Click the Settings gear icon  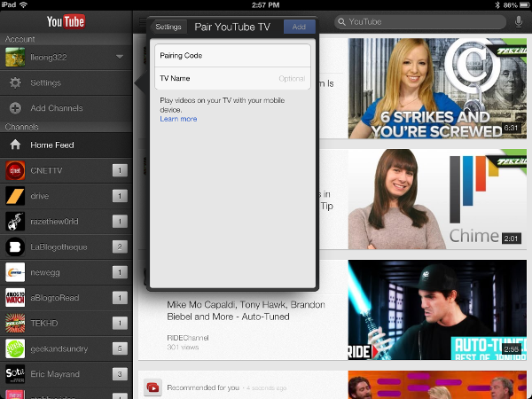[15, 82]
